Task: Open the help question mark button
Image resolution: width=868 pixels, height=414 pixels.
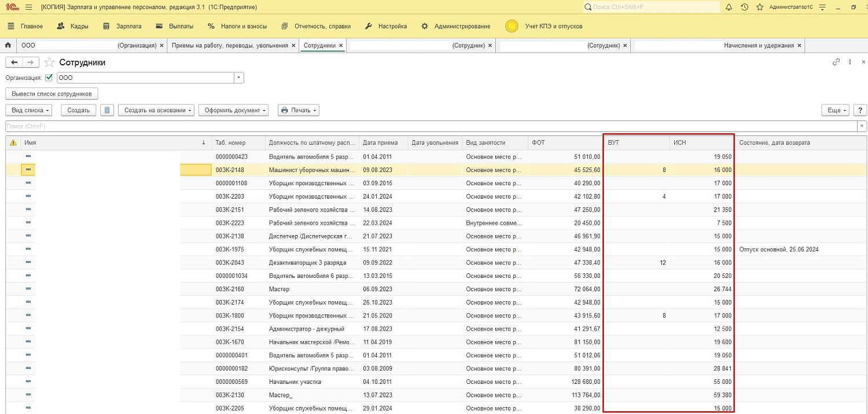Action: (860, 110)
